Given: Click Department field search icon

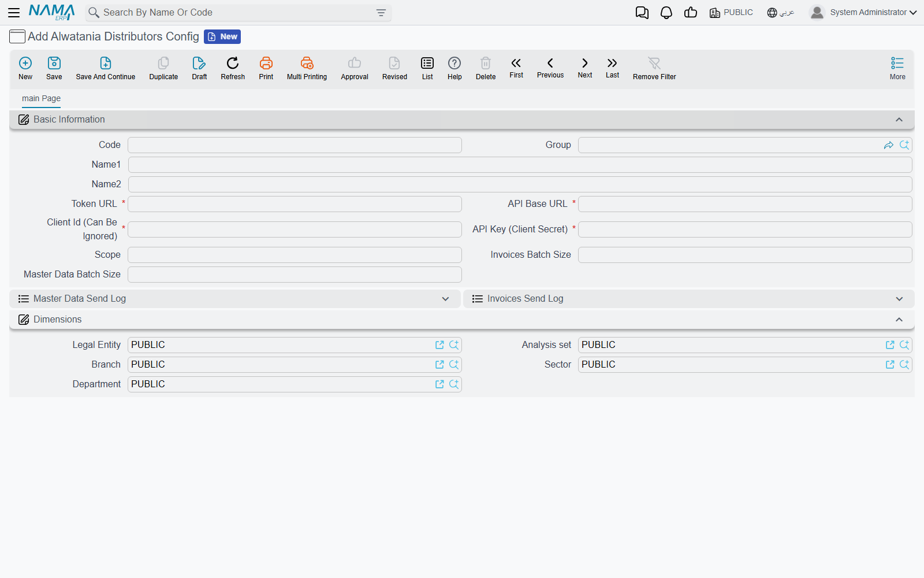Looking at the screenshot, I should coord(454,384).
